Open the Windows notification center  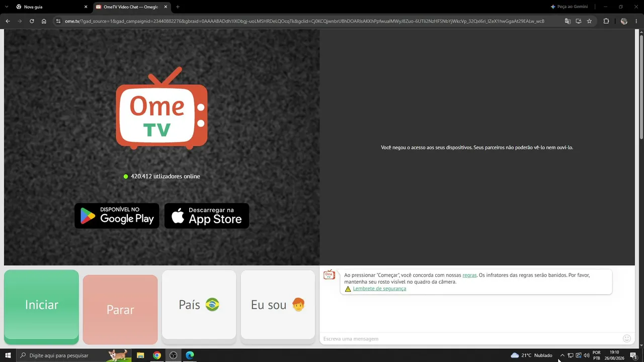pos(634,355)
